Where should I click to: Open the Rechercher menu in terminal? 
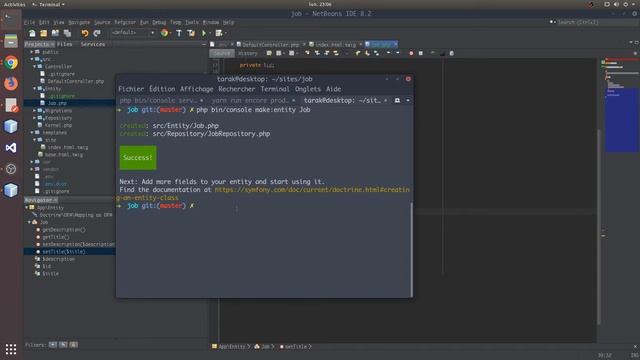point(236,89)
